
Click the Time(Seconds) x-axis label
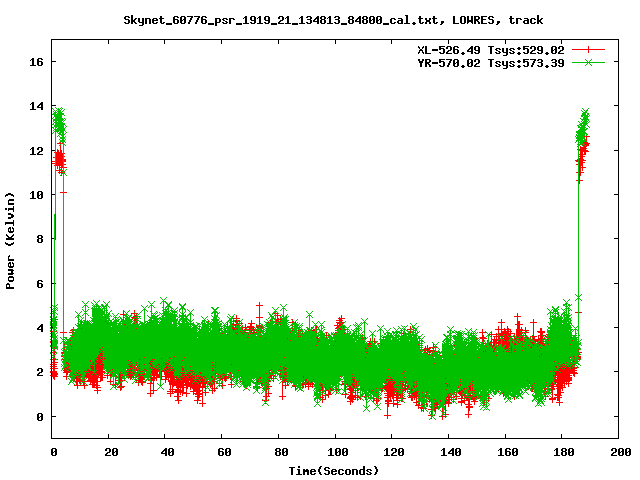pos(333,471)
